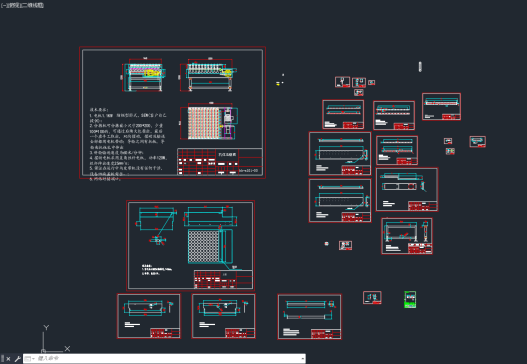The image size is (527, 364).
Task: Open command line customize wrench menu
Action: 17,359
